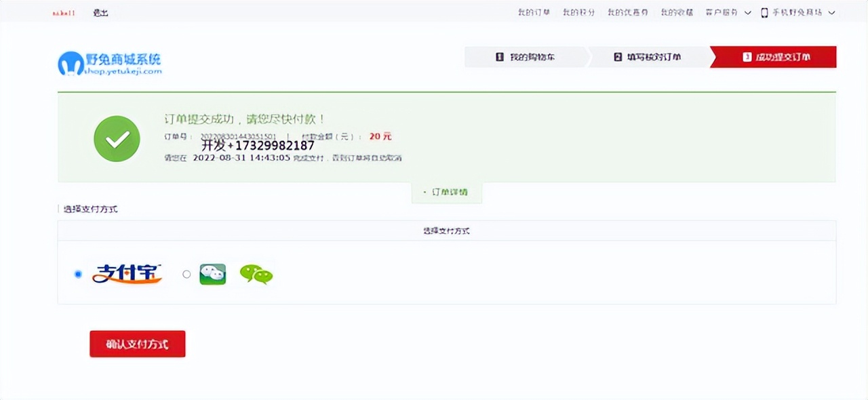
Task: Click the step-3 icon in 成功提交订单
Action: [749, 57]
